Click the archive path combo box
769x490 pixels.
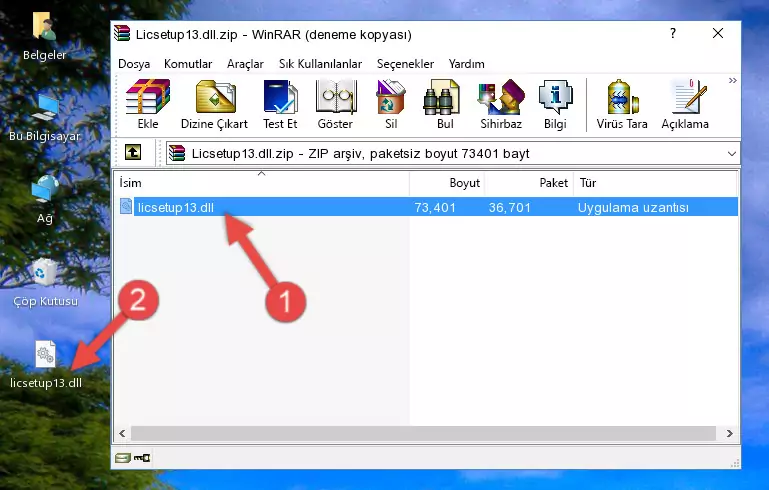pos(453,154)
